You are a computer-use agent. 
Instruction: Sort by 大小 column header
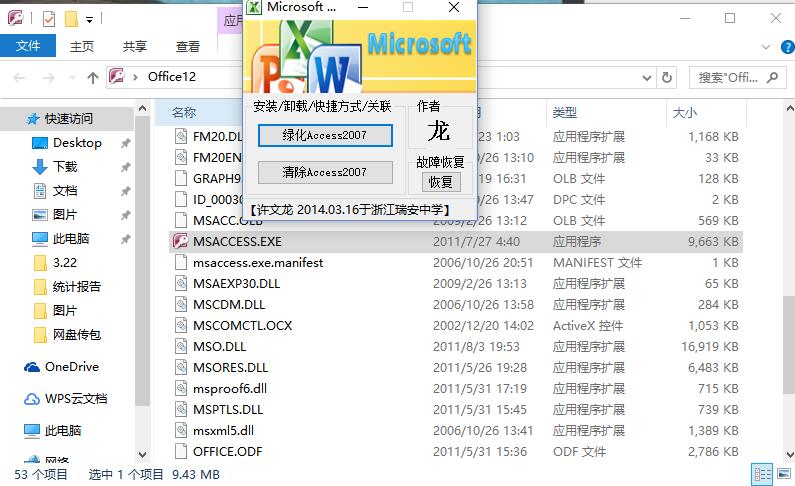point(684,113)
